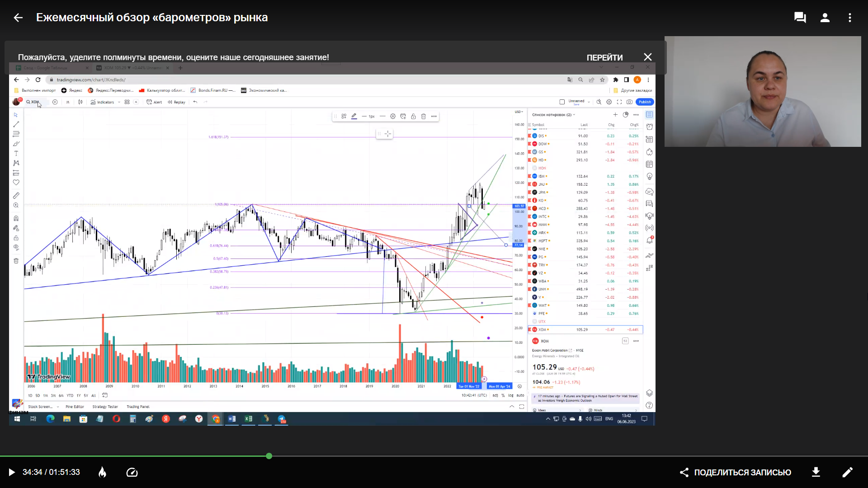This screenshot has height=488, width=868.
Task: Open the Ideas light bulb sidebar icon
Action: click(x=650, y=176)
